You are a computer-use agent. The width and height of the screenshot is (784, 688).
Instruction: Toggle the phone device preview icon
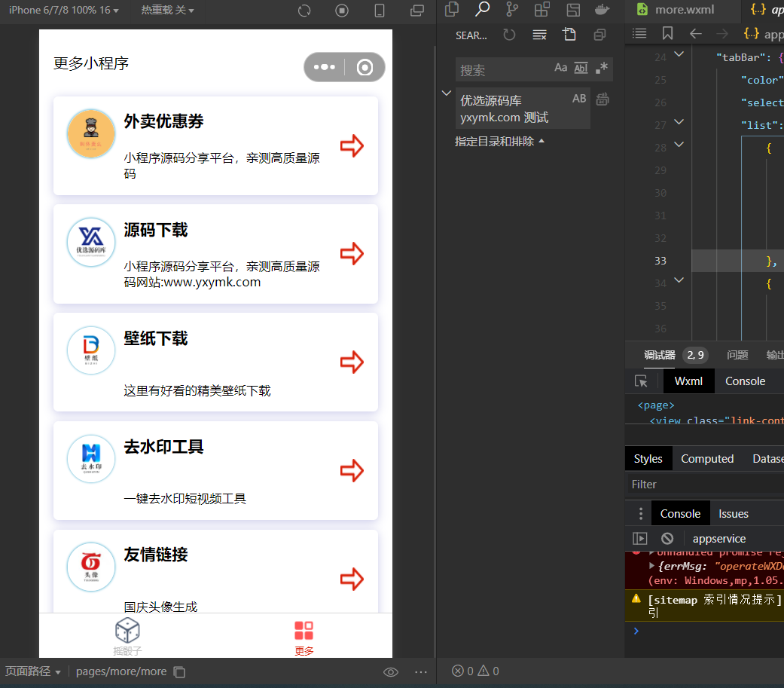[380, 11]
